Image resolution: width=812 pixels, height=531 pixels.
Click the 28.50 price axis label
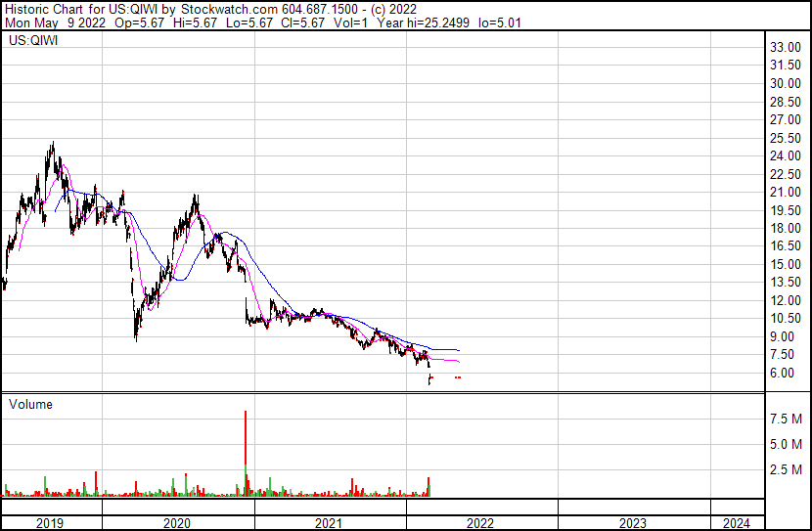tap(786, 102)
